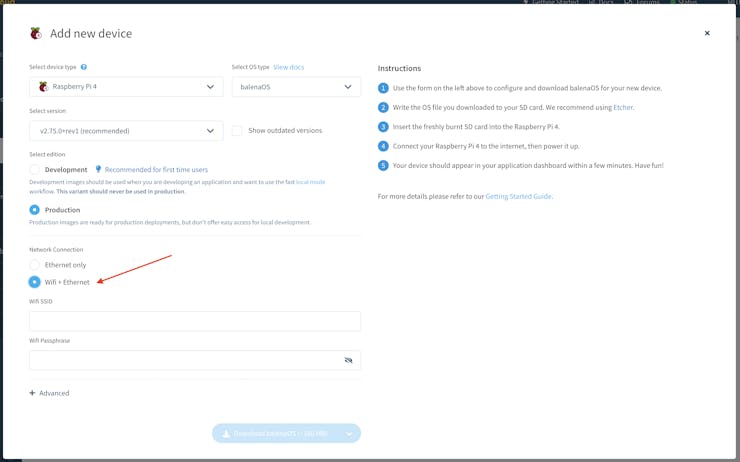This screenshot has width=740, height=462.
Task: Select the Development edition radio button
Action: point(34,169)
